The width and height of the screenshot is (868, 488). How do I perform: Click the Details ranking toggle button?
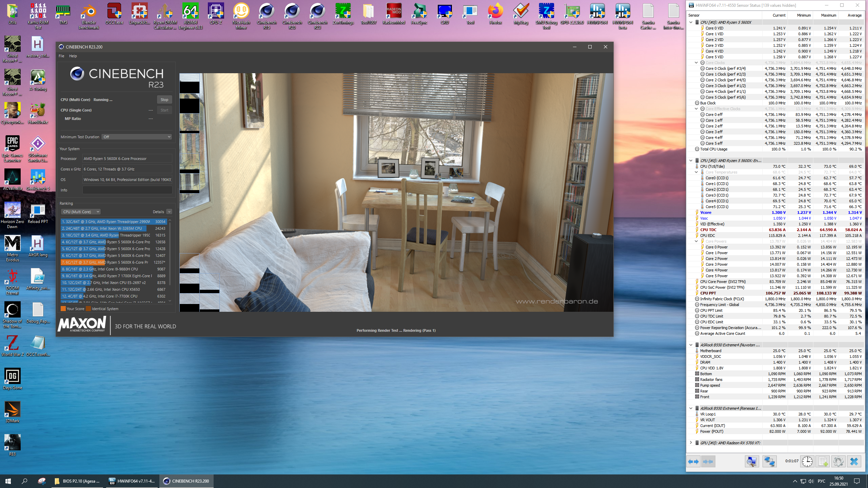point(169,212)
